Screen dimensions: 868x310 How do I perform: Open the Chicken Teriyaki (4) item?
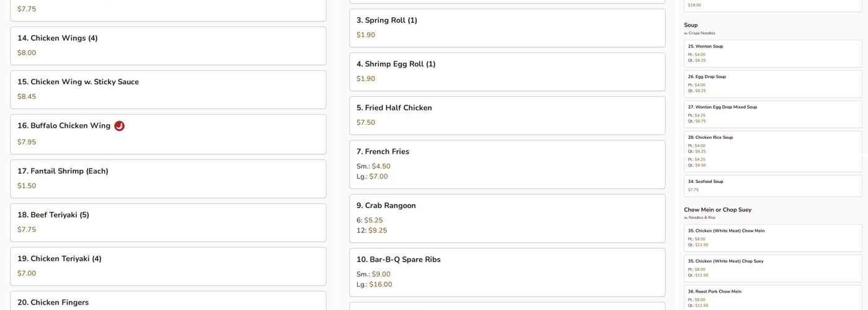[168, 266]
